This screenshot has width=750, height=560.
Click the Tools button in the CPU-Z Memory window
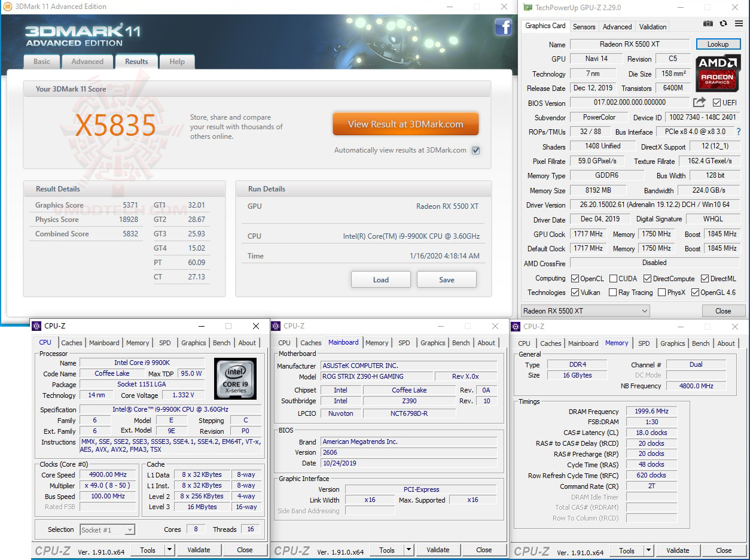[x=627, y=550]
